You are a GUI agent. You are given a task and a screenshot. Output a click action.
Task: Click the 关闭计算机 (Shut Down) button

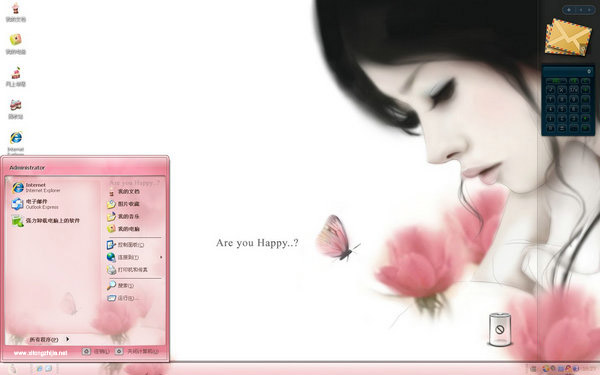point(137,351)
